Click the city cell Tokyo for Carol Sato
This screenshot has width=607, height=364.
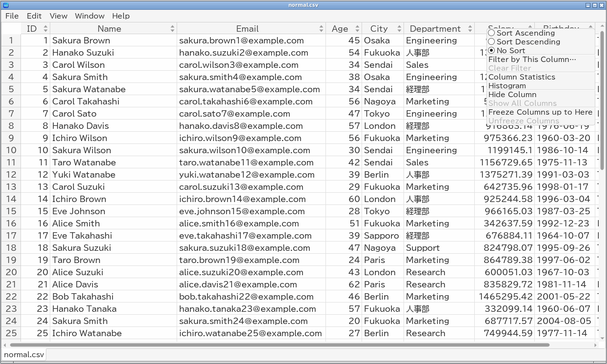383,114
